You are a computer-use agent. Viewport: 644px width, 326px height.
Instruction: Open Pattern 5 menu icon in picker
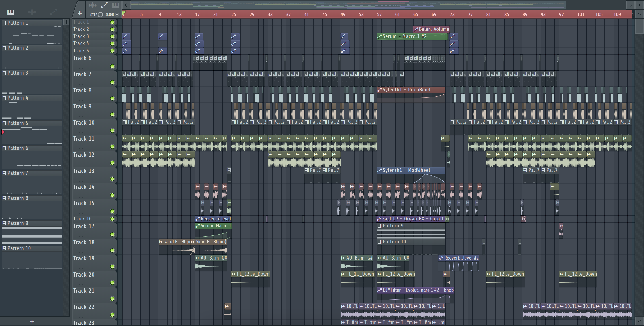coord(4,123)
